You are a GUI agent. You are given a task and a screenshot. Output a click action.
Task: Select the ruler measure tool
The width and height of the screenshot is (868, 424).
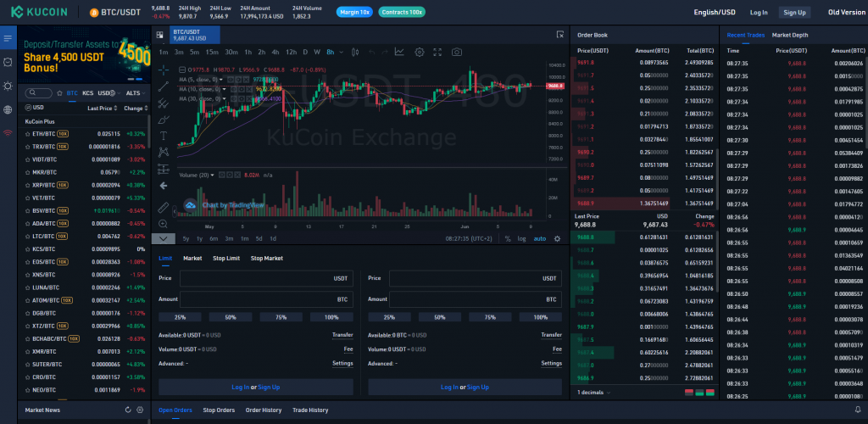tap(164, 207)
